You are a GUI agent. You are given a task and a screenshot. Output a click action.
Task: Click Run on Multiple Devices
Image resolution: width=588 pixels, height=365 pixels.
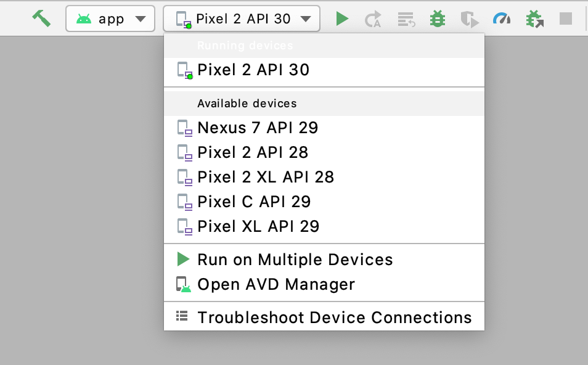pyautogui.click(x=324, y=260)
